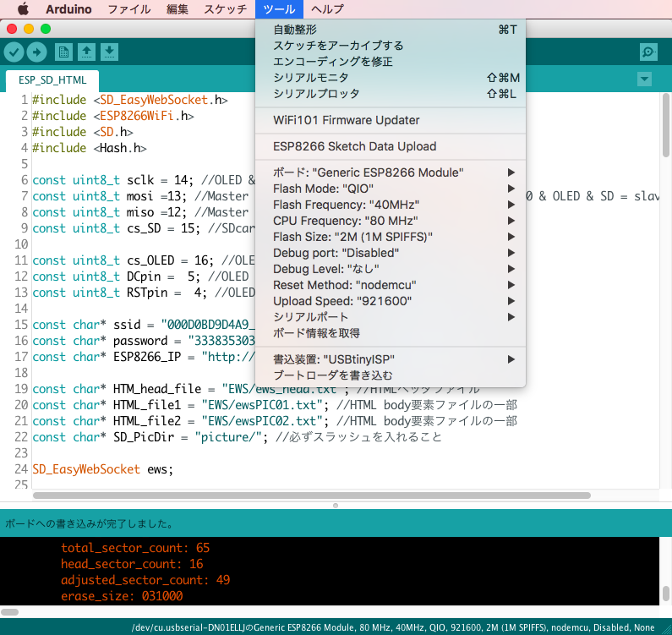Screen dimensions: 672x635
Task: Click 'HTM_head_file' on line 19
Action: pyautogui.click(x=157, y=389)
